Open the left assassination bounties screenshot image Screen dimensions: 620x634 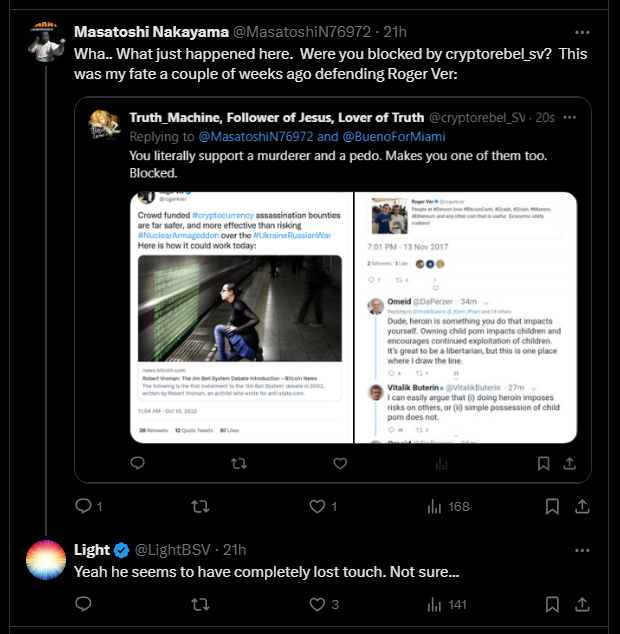[241, 317]
